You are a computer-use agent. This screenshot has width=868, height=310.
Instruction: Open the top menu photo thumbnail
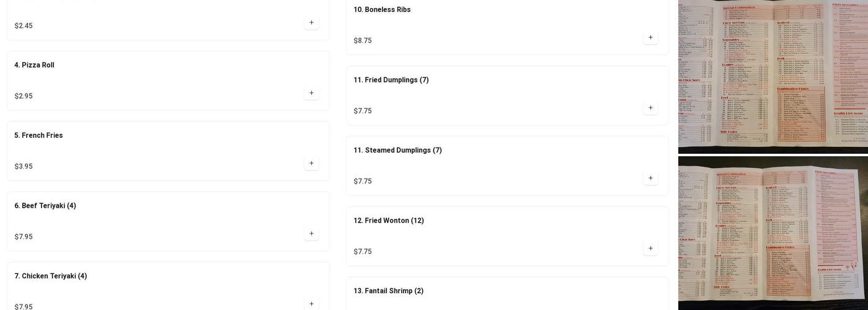(773, 76)
